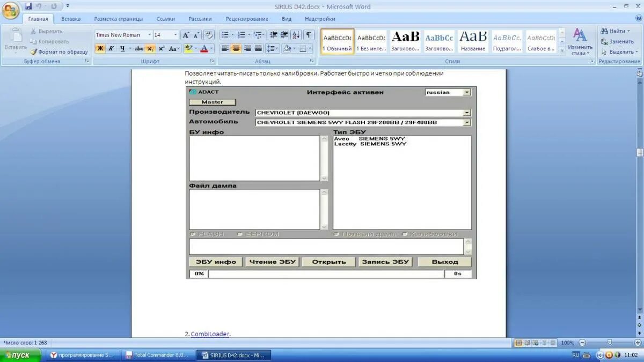Align text right
Viewport: 644px width, 362px height.
(247, 48)
